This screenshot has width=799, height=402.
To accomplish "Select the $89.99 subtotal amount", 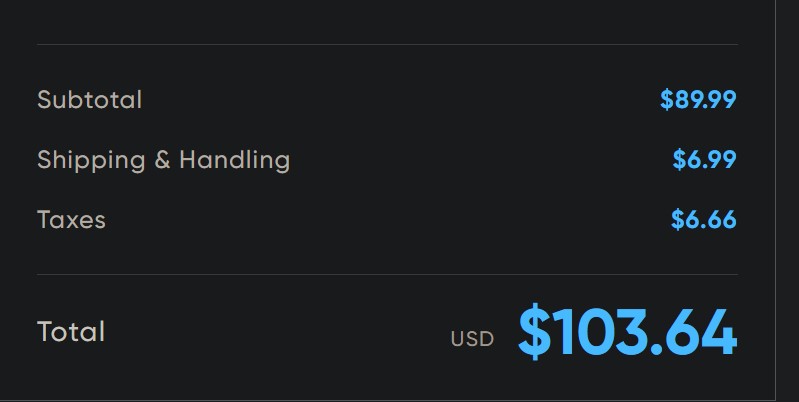I will [698, 99].
